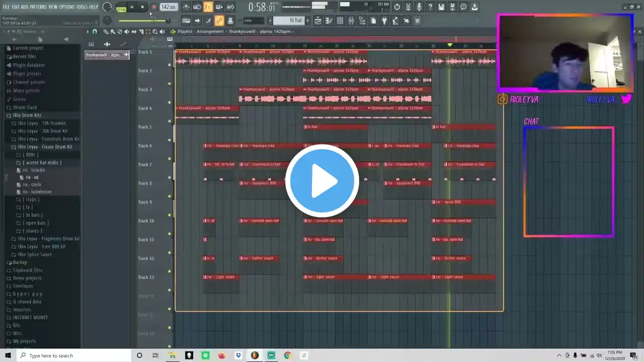The width and height of the screenshot is (644, 362).
Task: Click the Windows taskbar search box
Action: (74, 355)
